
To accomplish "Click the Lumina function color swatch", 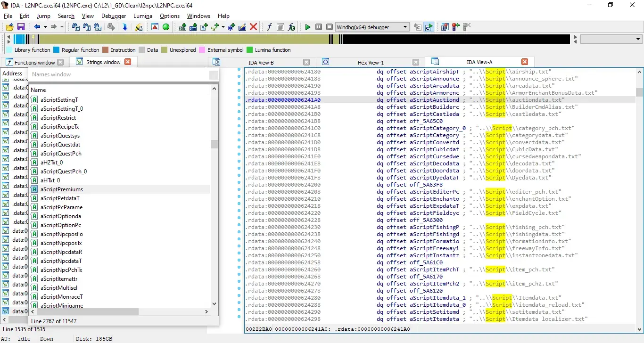I will (250, 50).
